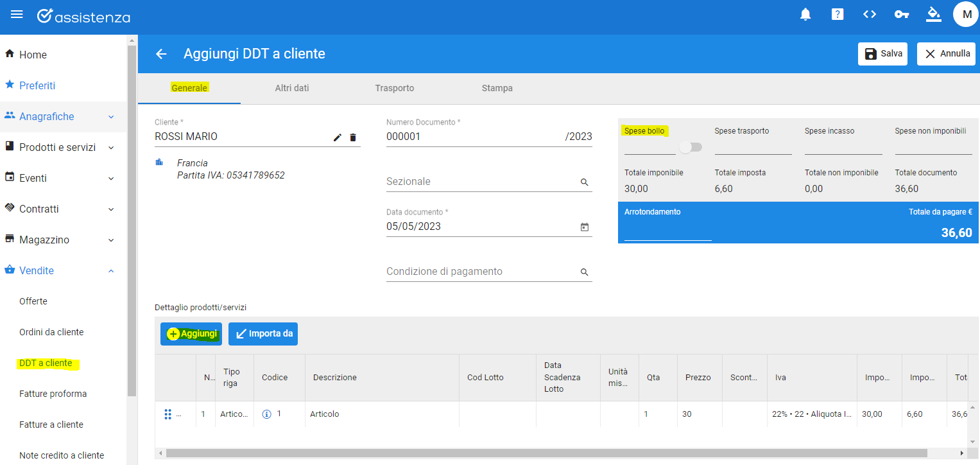Viewport: 980px width, 465px height.
Task: Click the Arrotondamento input field
Action: (668, 232)
